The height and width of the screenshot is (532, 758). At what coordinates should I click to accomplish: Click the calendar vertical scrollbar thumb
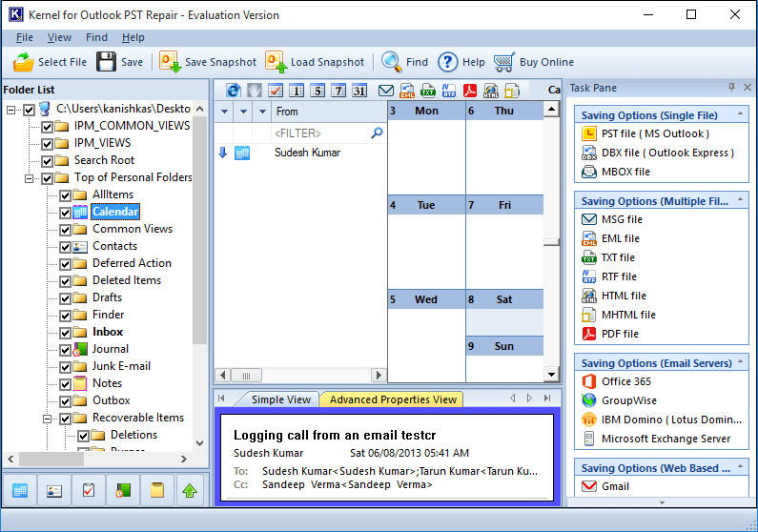[551, 241]
